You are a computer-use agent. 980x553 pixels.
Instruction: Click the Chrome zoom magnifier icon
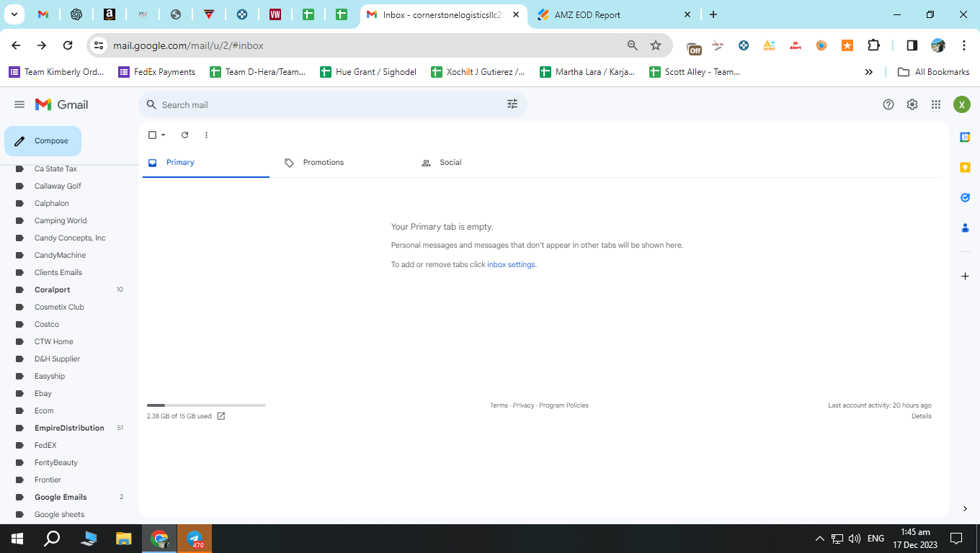(633, 45)
